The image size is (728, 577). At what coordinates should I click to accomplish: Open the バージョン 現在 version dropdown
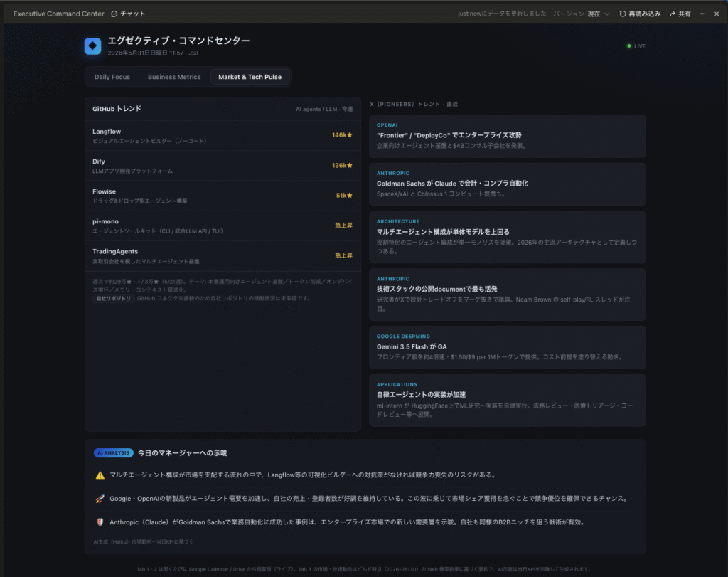coord(582,14)
